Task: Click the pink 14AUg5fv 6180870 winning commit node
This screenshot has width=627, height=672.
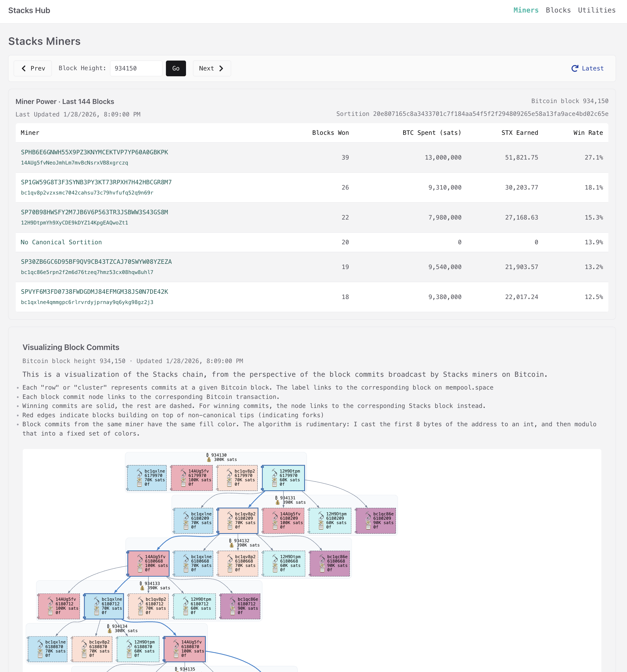Action: [185, 649]
